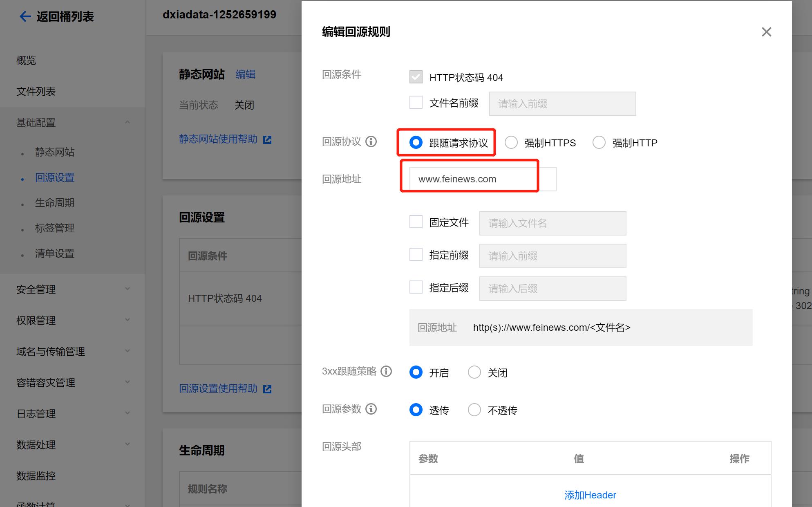Click the info icon next to 回源协议
The width and height of the screenshot is (812, 507).
tap(371, 141)
